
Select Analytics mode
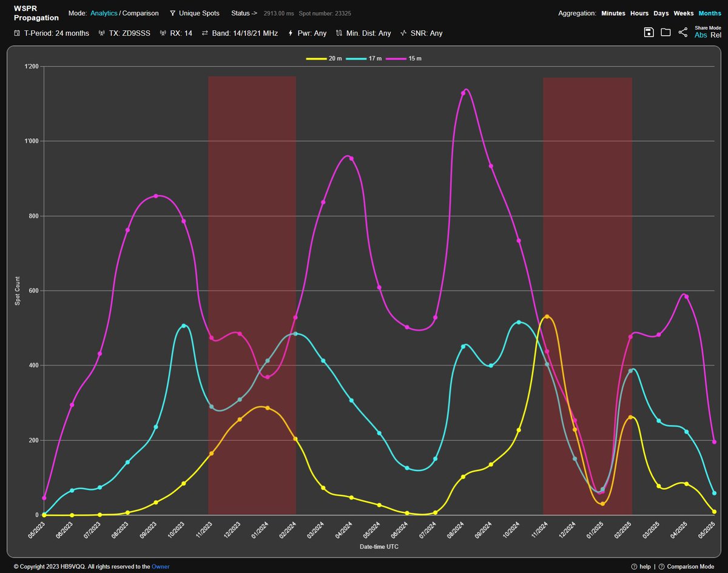[104, 13]
